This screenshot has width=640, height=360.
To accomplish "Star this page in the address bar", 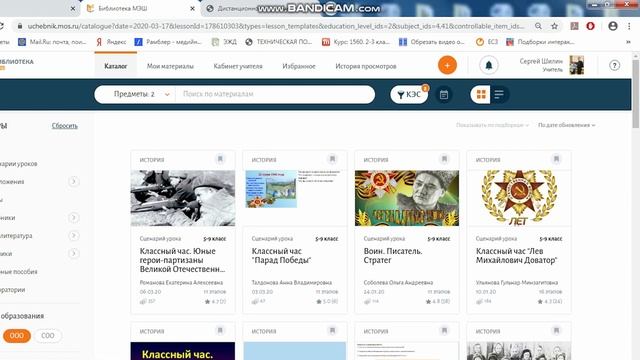I will (x=554, y=26).
